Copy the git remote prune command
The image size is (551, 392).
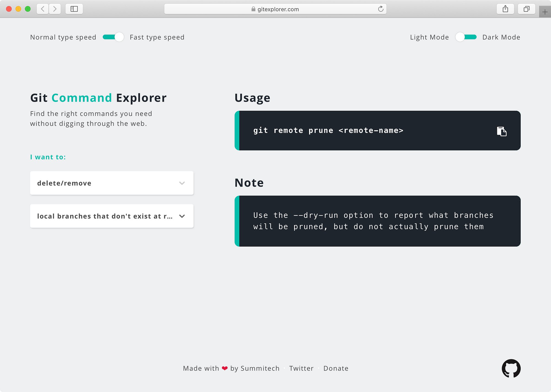coord(502,131)
